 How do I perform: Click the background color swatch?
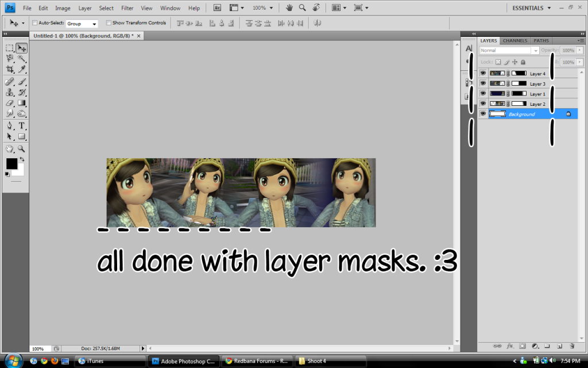[x=20, y=172]
